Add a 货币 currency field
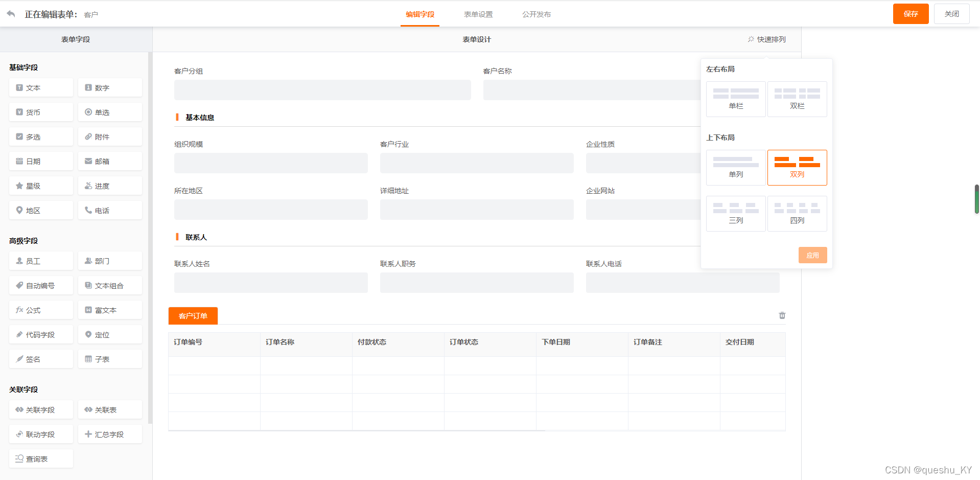The width and height of the screenshot is (980, 480). [41, 112]
